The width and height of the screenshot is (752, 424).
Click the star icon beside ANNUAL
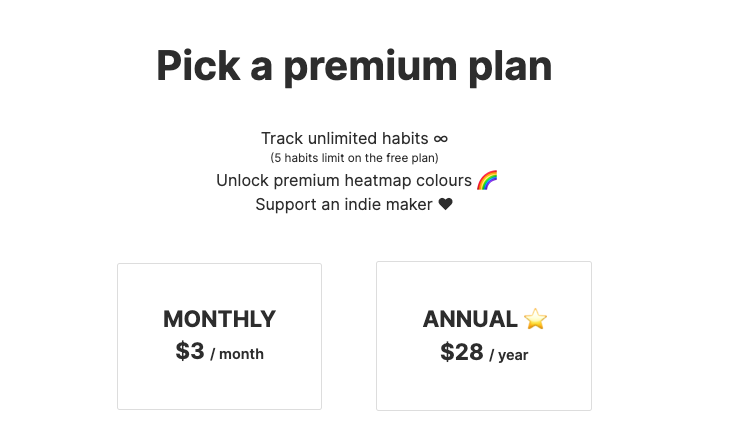(x=536, y=320)
